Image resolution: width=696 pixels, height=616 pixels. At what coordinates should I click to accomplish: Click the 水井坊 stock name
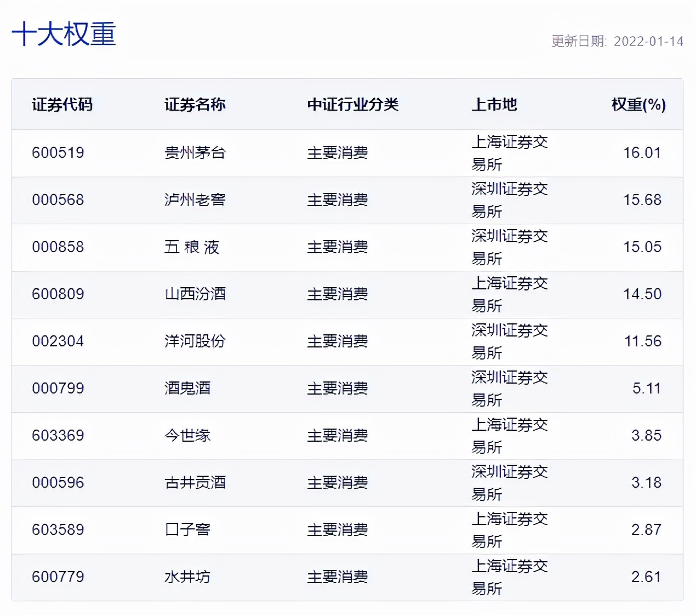point(186,577)
